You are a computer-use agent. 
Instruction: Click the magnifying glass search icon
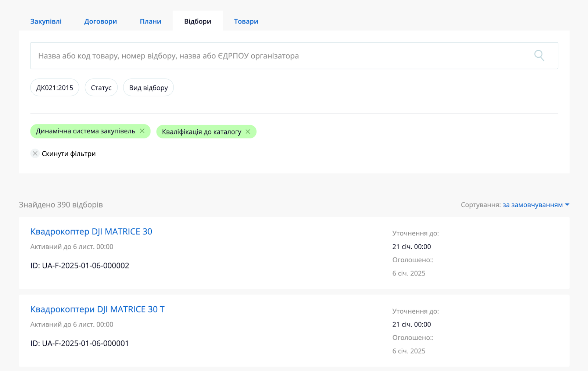click(539, 55)
